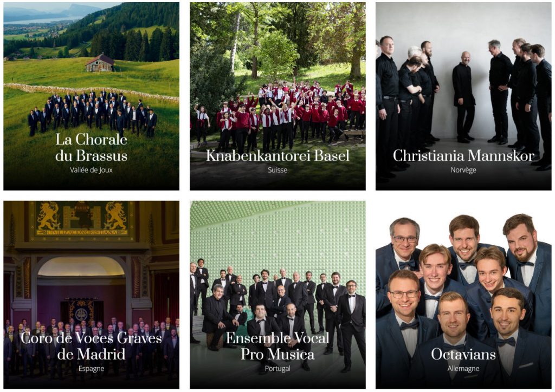This screenshot has height=392, width=555.
Task: Click the Vallée de Joux subtitle
Action: 91,170
